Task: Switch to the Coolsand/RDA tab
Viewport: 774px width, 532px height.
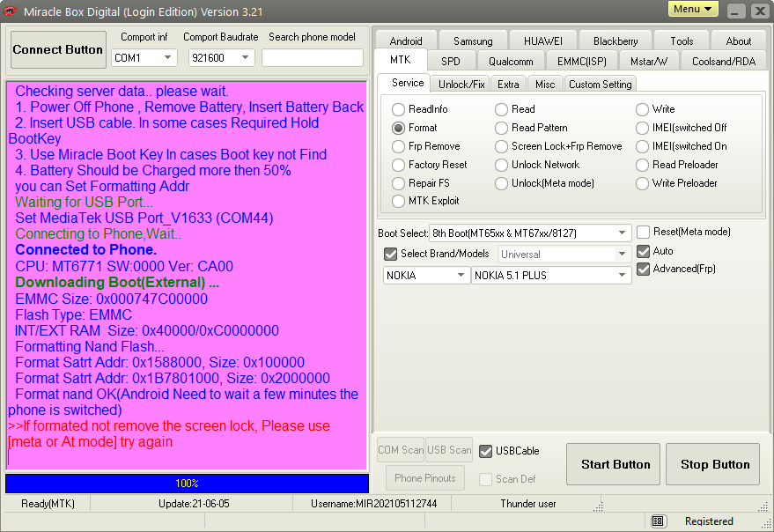Action: [724, 62]
